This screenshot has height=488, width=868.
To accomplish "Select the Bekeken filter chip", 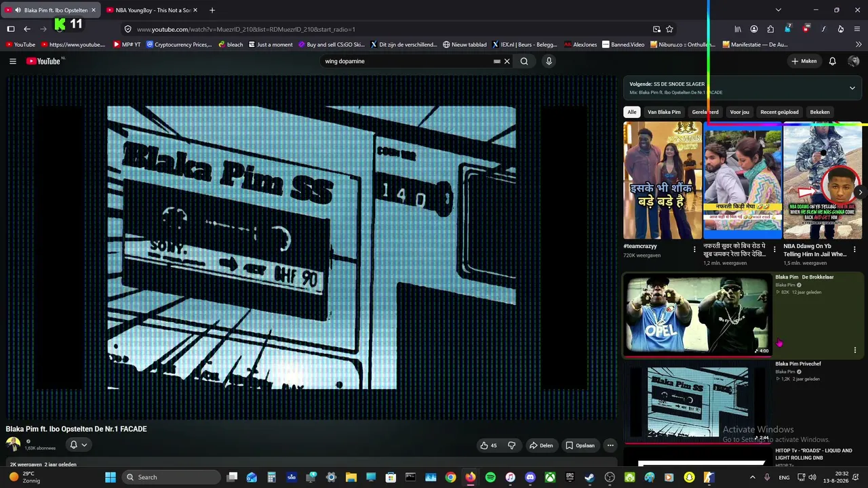I will (x=820, y=112).
